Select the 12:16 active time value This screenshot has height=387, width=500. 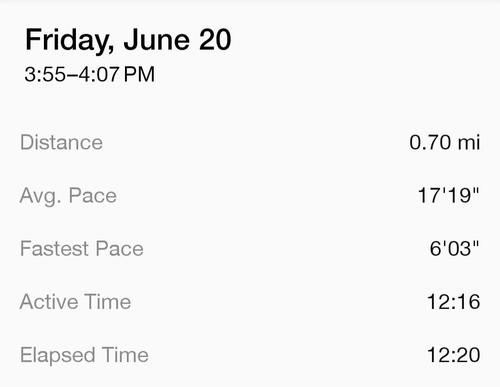454,302
